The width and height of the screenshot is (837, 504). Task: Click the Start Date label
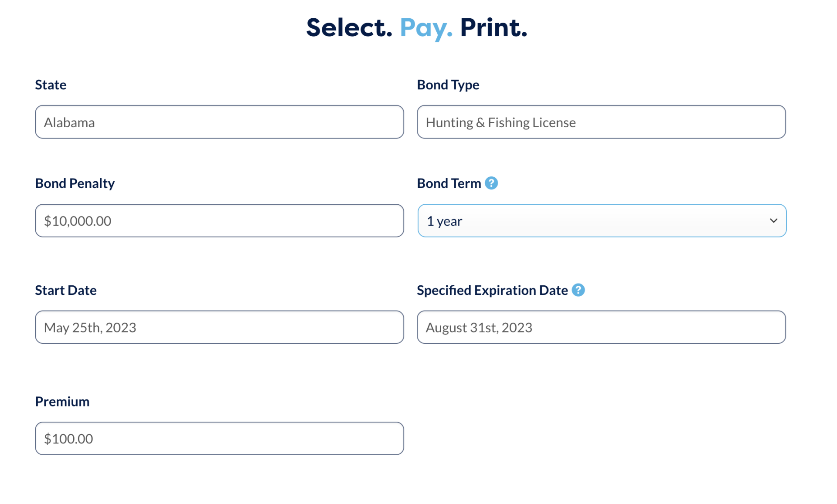click(65, 290)
